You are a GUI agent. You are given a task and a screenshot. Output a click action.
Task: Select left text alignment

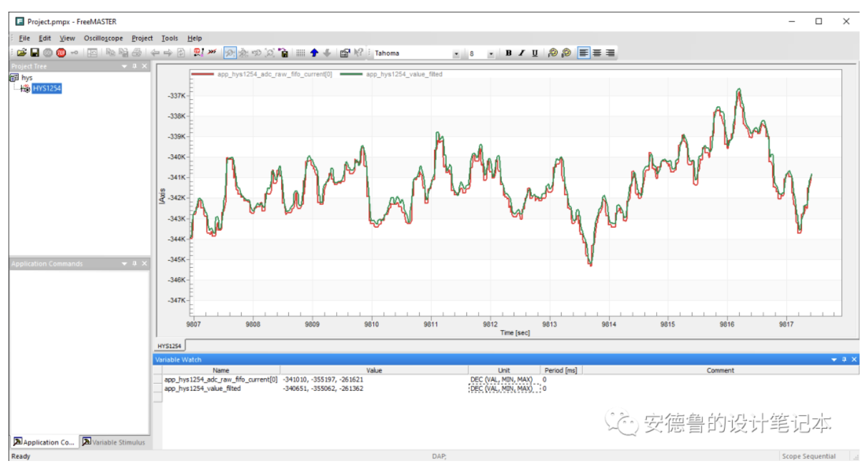584,53
